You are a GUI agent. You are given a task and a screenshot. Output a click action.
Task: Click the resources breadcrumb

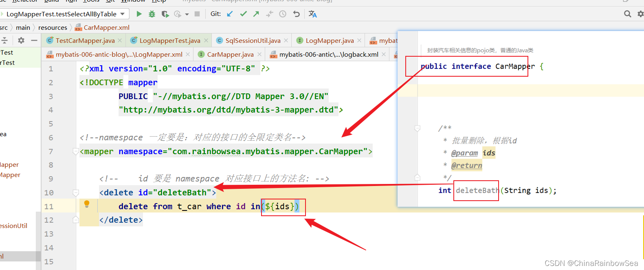point(53,27)
